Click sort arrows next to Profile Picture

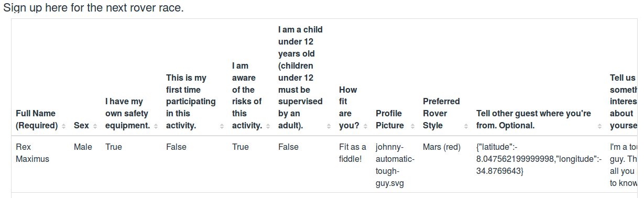[x=412, y=126]
